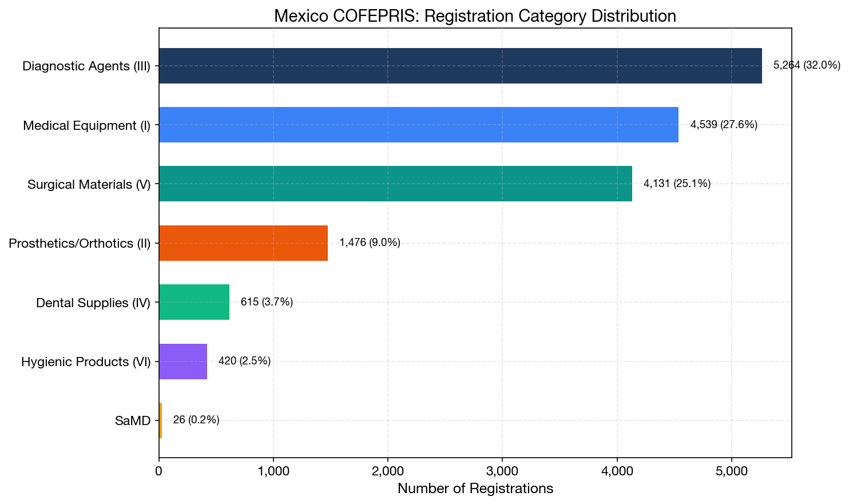Click the x-axis tick label '0'
The image size is (849, 504).
click(x=159, y=471)
